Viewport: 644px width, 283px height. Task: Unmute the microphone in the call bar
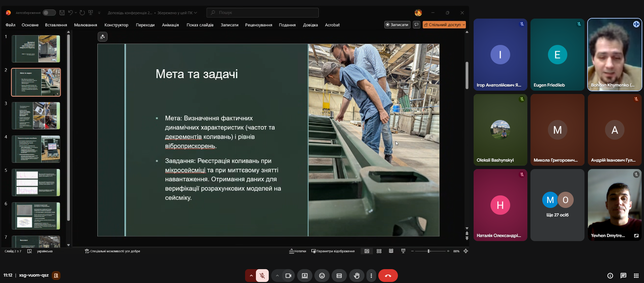(x=262, y=276)
